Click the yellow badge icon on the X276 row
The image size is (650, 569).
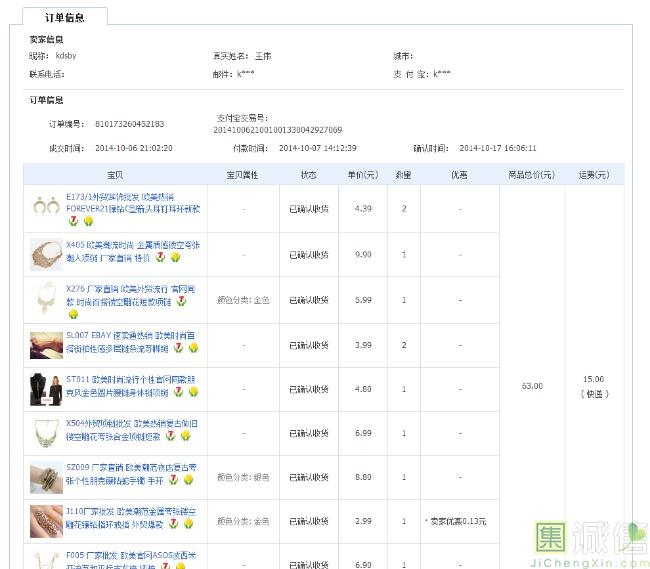click(x=74, y=313)
